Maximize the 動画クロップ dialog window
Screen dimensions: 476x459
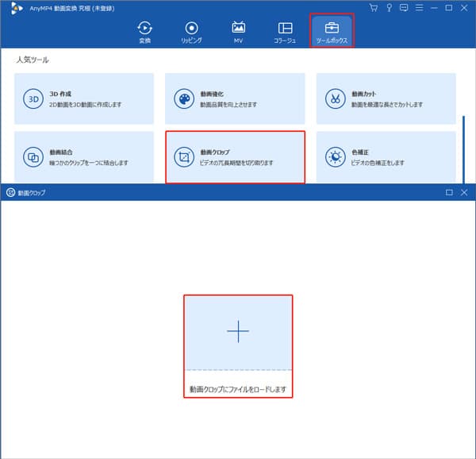point(449,192)
